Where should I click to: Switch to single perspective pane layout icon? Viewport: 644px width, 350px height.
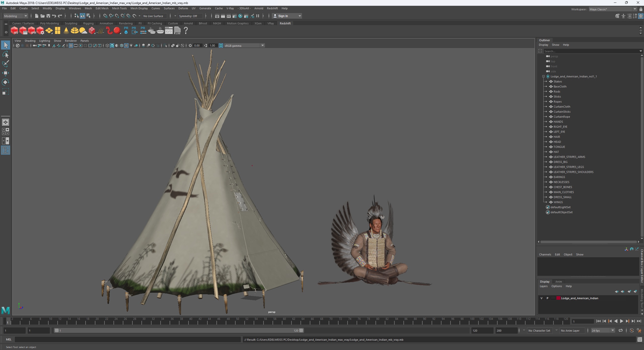coord(6,122)
